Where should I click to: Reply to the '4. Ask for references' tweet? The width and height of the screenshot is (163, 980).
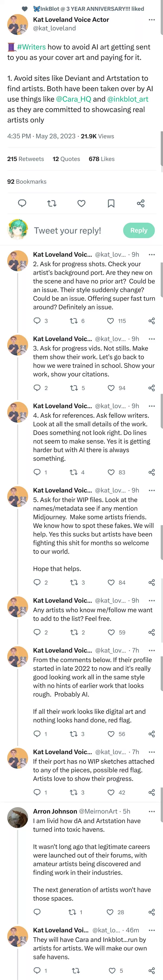coord(37,472)
